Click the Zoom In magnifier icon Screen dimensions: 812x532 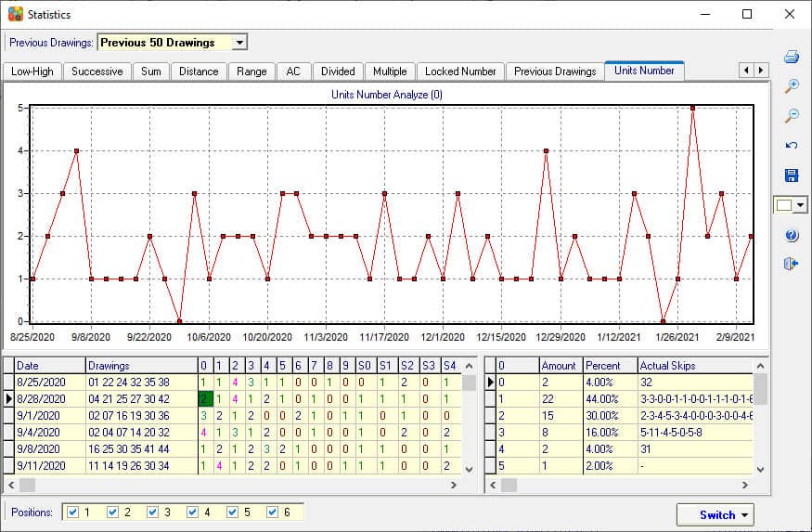792,86
